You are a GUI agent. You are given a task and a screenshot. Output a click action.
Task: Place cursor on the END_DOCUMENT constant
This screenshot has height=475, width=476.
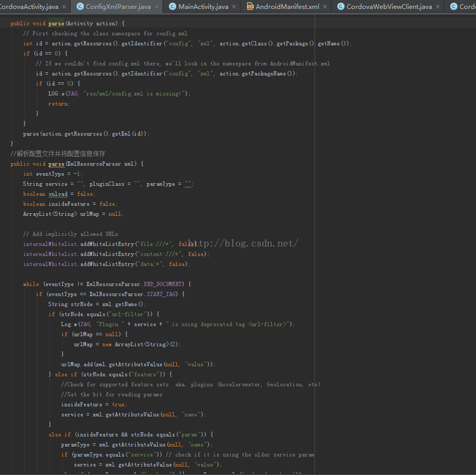[x=164, y=284]
